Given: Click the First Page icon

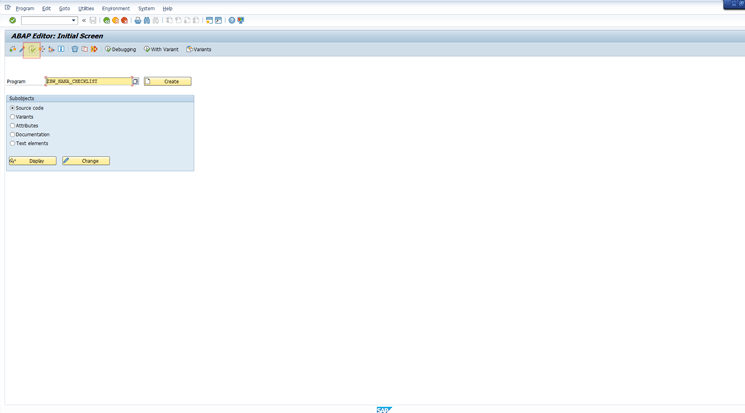Looking at the screenshot, I should [169, 20].
